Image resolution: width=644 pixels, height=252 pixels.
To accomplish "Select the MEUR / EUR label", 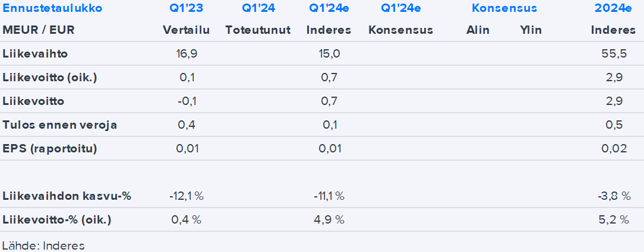I will [39, 30].
